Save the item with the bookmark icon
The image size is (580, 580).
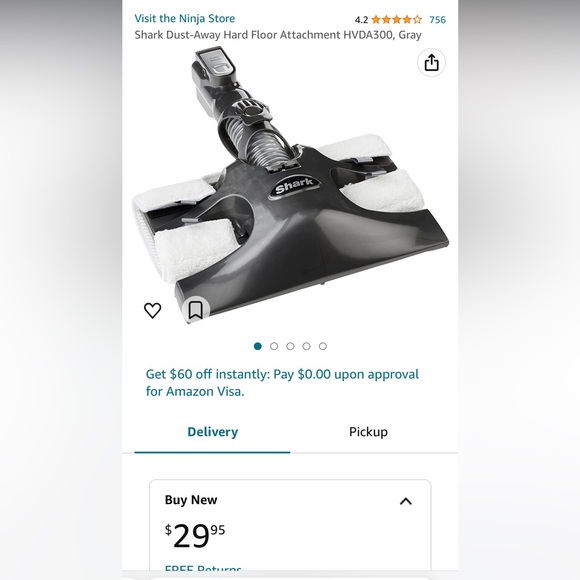click(196, 310)
